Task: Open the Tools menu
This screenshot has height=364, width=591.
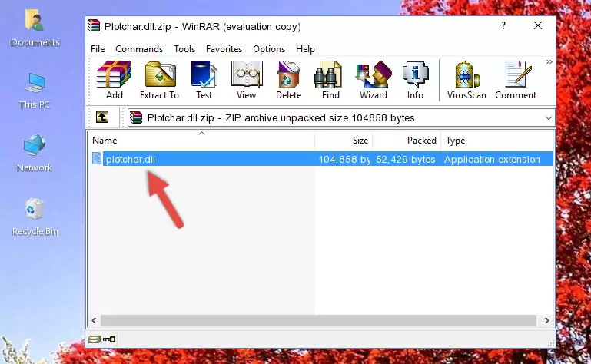Action: click(184, 49)
